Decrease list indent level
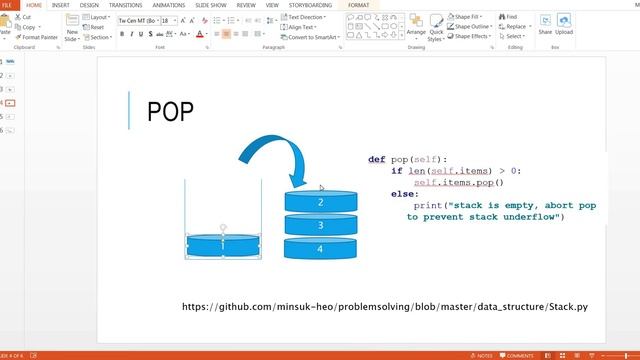Viewport: 640px width, 360px height. [248, 20]
